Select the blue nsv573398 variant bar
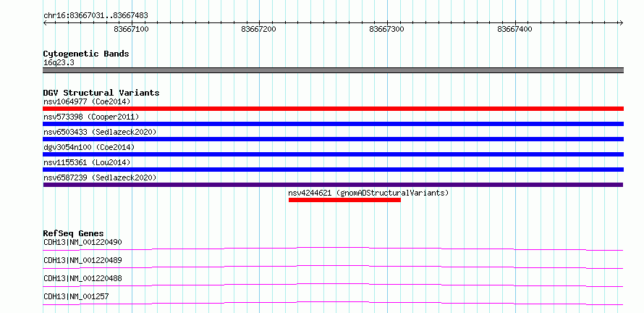The width and height of the screenshot is (644, 313). [x=333, y=124]
